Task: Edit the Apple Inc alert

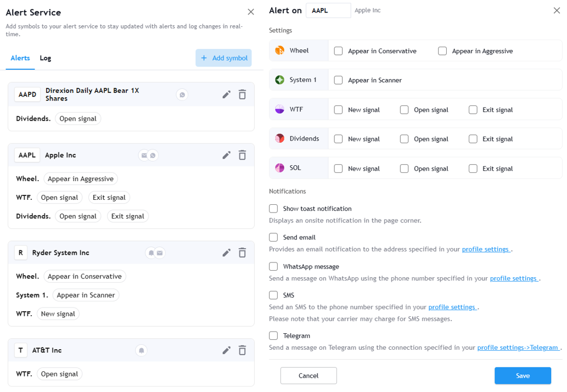Action: click(x=226, y=155)
